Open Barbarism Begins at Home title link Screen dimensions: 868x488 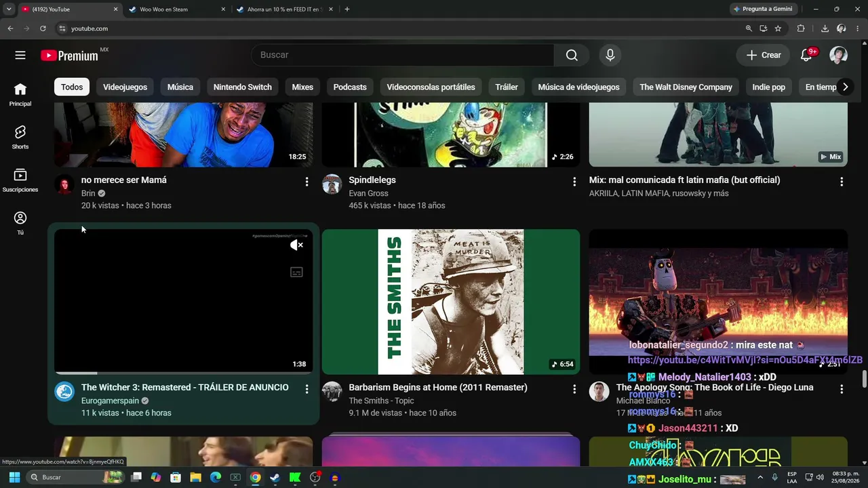(438, 387)
